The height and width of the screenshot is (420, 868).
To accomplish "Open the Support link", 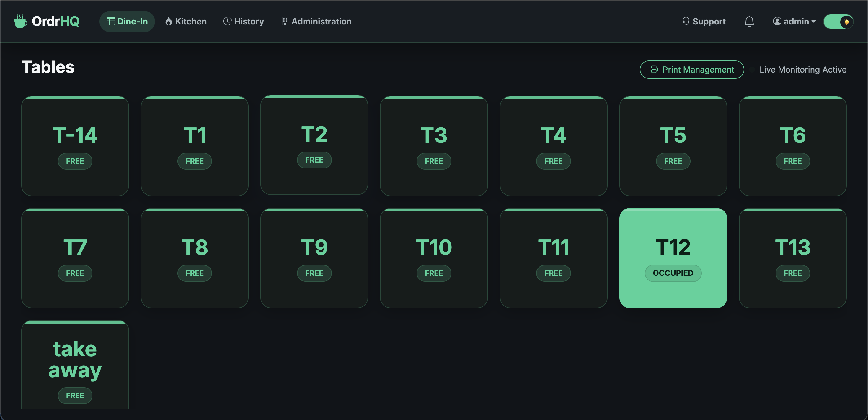I will (x=704, y=21).
